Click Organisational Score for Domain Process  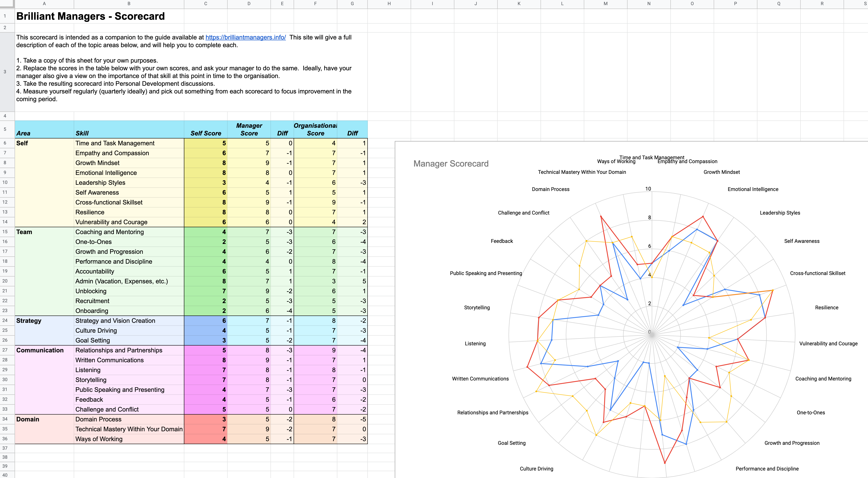click(x=315, y=419)
